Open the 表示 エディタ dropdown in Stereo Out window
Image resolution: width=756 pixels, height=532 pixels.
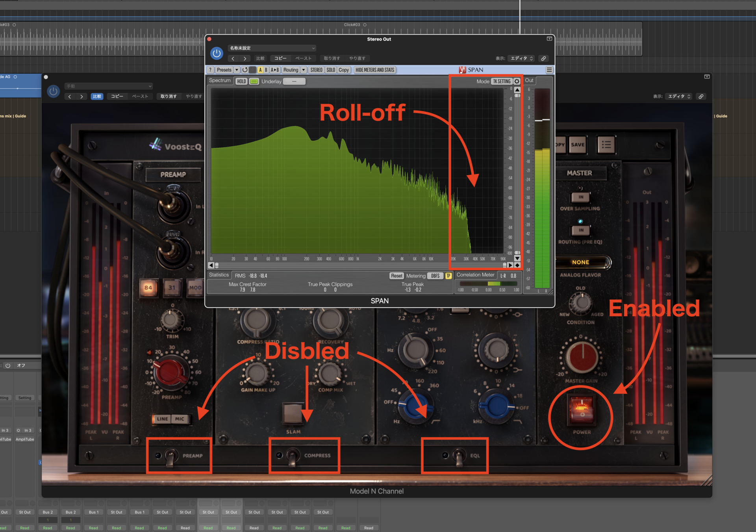tap(521, 58)
